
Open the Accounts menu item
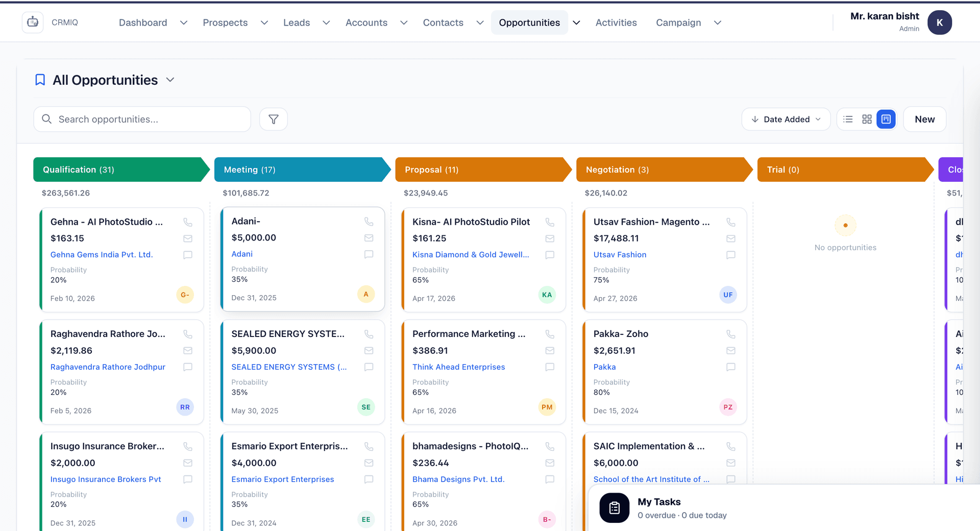point(366,22)
